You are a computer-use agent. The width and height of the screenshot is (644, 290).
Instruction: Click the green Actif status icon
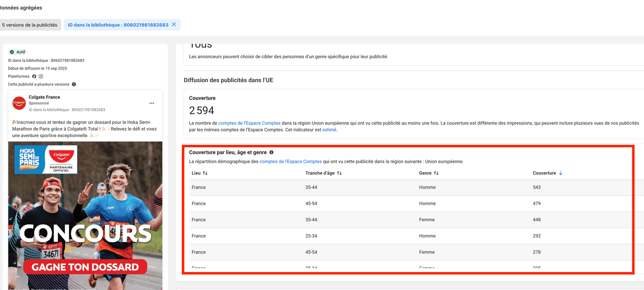[x=12, y=52]
